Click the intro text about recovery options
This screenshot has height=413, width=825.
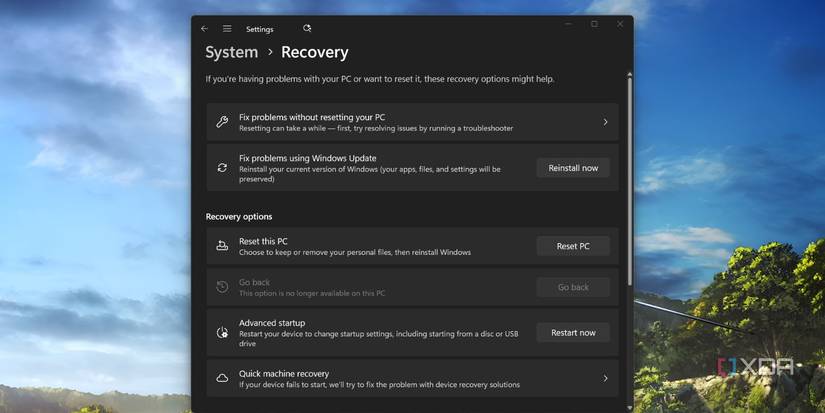[379, 79]
